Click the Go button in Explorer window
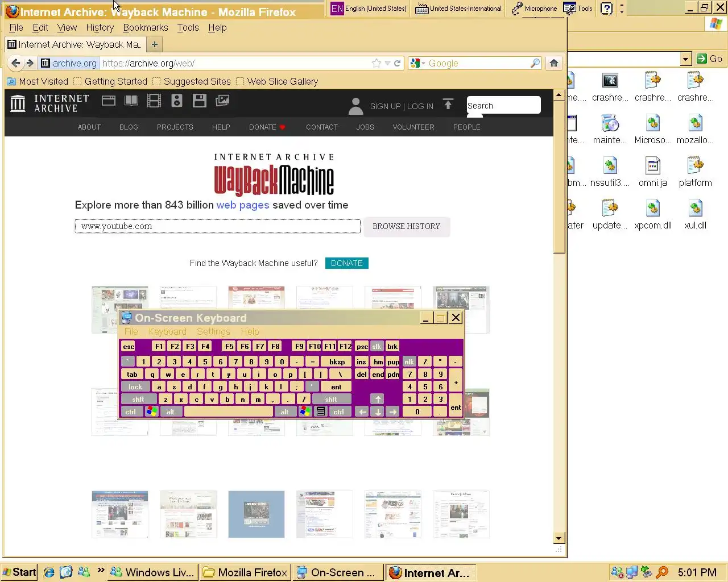 coord(710,59)
